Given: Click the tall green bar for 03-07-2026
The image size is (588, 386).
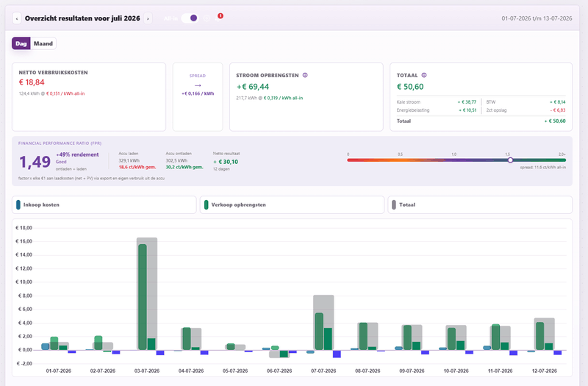Looking at the screenshot, I should point(143,297).
